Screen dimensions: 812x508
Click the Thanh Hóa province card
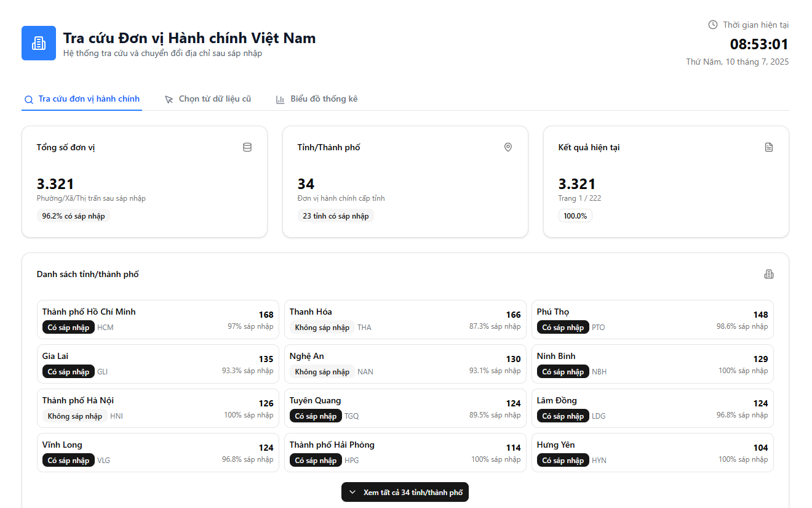coord(405,320)
